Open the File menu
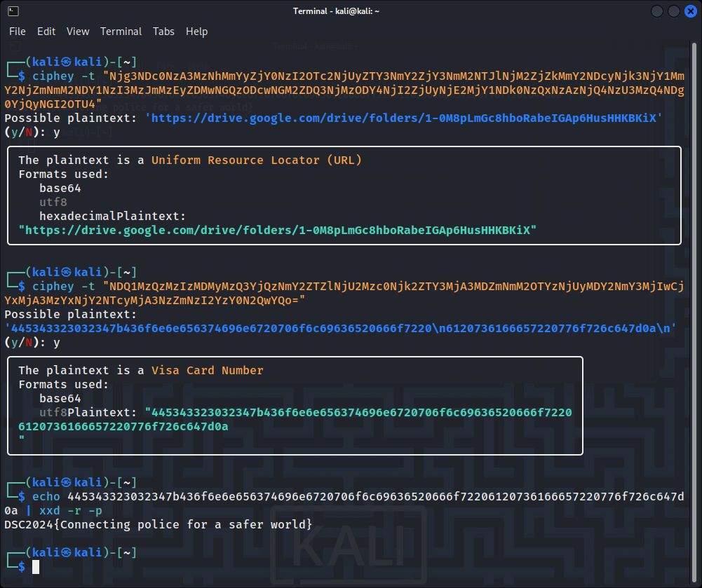This screenshot has height=588, width=702. click(18, 32)
